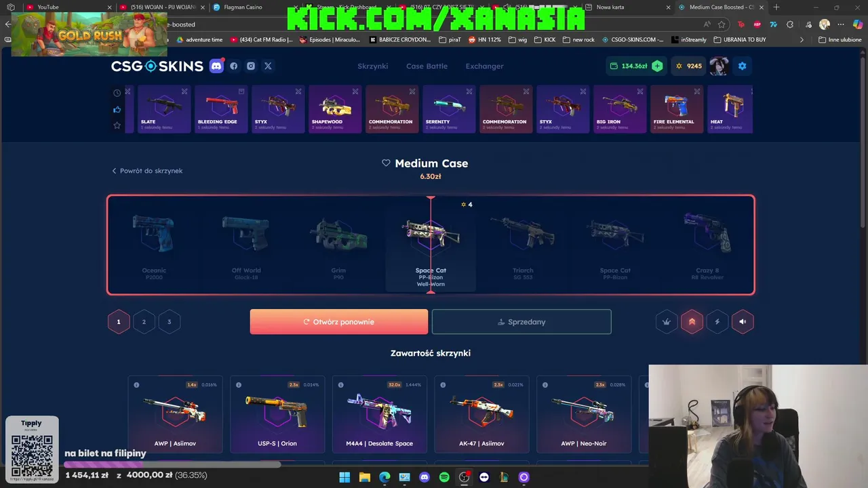The width and height of the screenshot is (868, 488).
Task: Open Discord from the taskbar
Action: pos(425,477)
